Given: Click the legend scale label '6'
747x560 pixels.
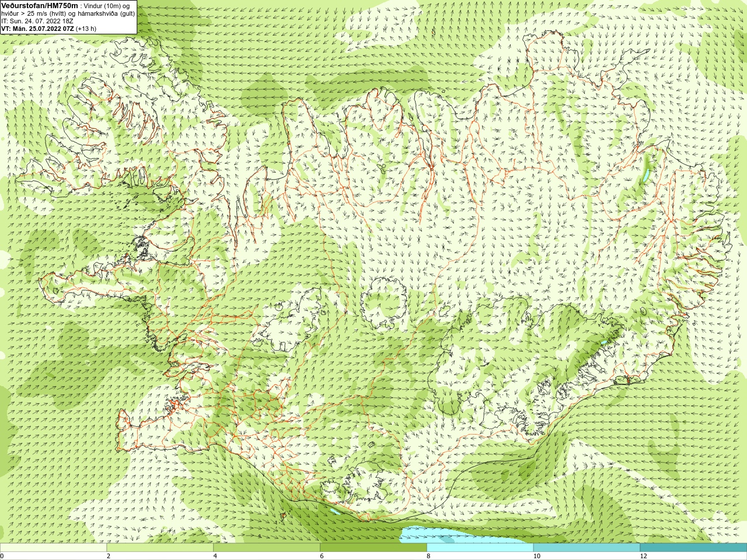Looking at the screenshot, I should click(322, 556).
